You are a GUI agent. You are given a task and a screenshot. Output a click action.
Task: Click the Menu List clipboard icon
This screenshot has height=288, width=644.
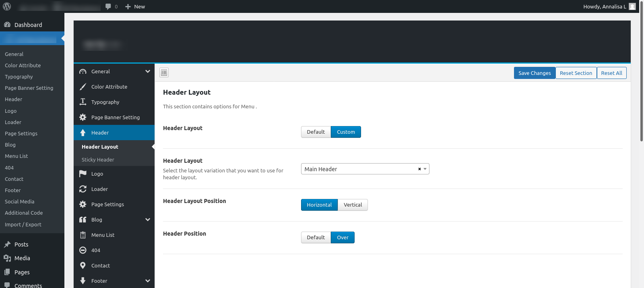[x=83, y=235]
